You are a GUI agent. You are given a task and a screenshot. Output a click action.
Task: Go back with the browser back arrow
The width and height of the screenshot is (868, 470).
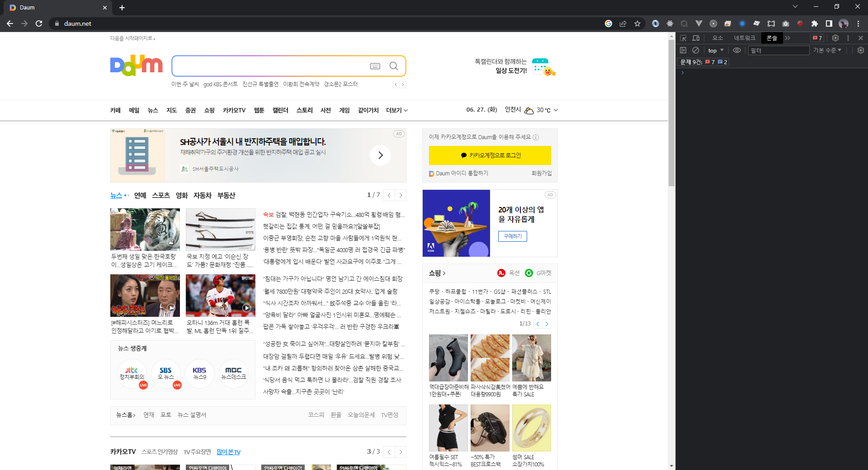tap(10, 23)
